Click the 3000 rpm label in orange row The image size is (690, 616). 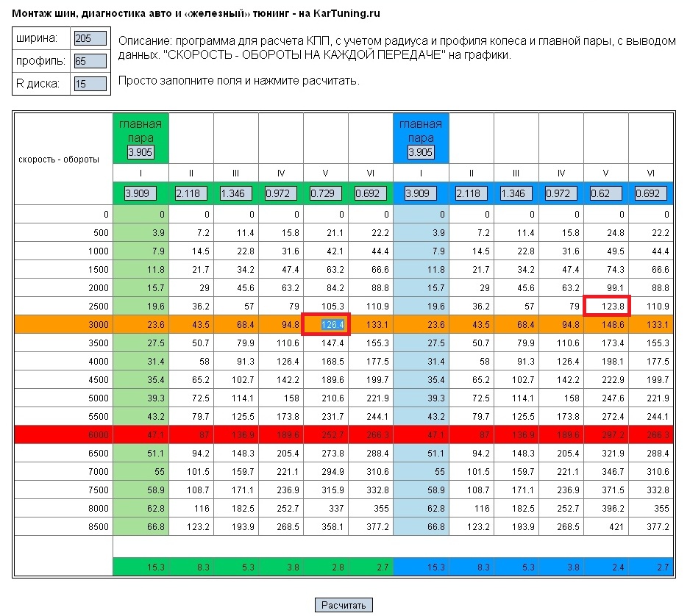coord(97,324)
